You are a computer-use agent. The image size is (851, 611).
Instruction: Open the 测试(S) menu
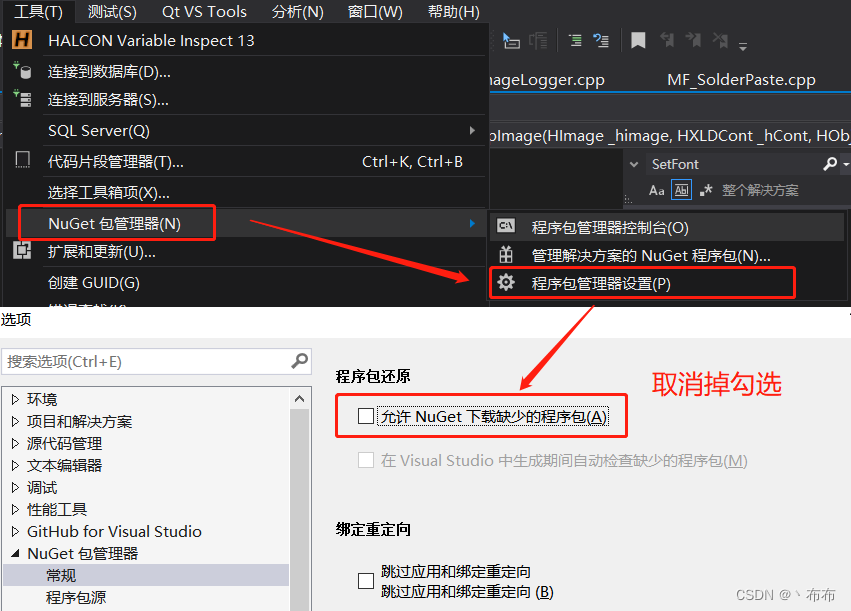click(x=112, y=11)
